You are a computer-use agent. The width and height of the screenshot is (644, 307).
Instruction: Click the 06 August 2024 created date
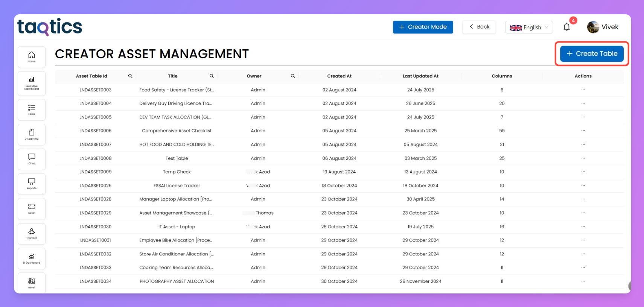coord(339,158)
